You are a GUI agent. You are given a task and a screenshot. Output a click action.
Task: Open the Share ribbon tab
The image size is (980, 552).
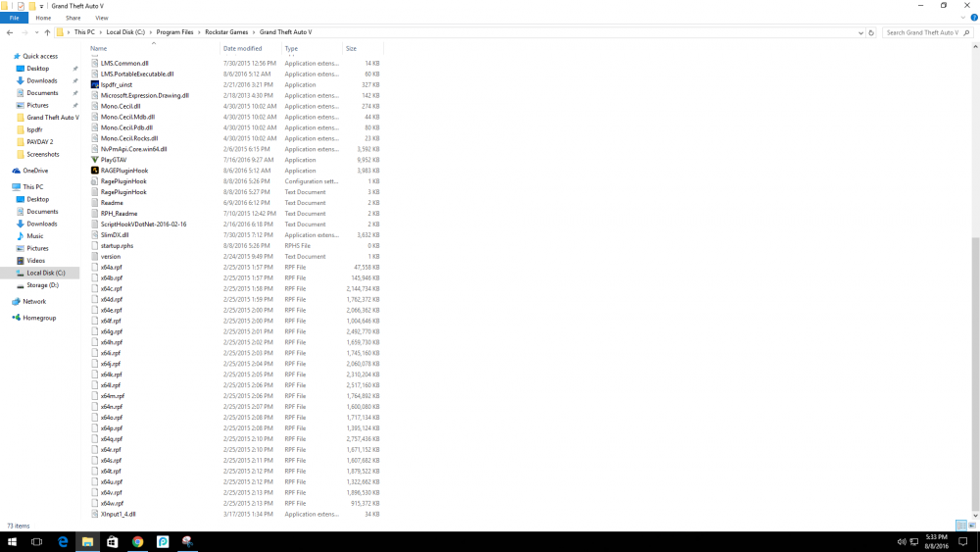(73, 18)
